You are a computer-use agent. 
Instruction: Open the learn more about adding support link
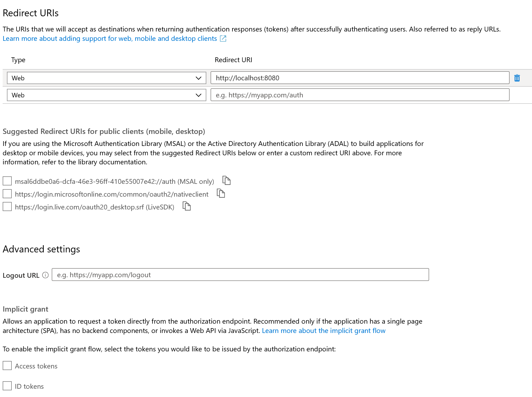109,39
